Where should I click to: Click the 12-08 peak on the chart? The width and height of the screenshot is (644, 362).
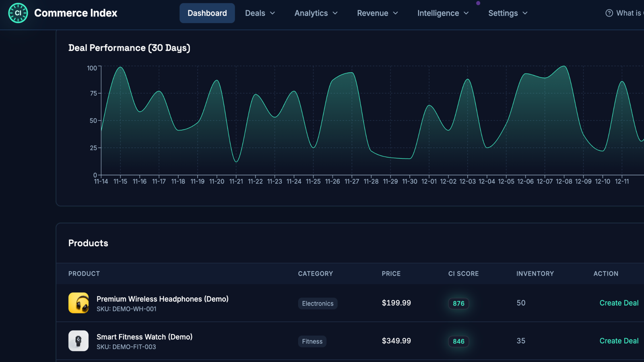pos(564,67)
